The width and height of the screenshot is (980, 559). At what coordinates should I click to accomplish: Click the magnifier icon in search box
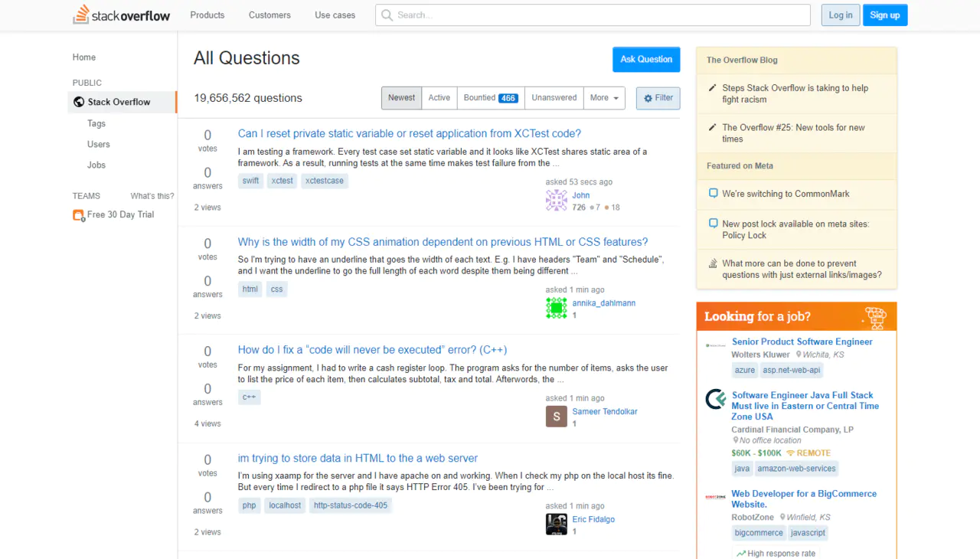[387, 15]
